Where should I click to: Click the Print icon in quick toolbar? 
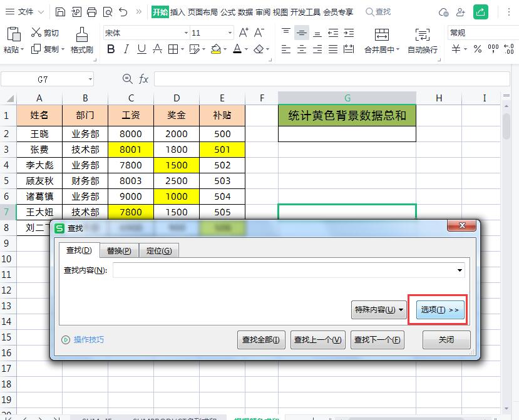click(x=91, y=13)
